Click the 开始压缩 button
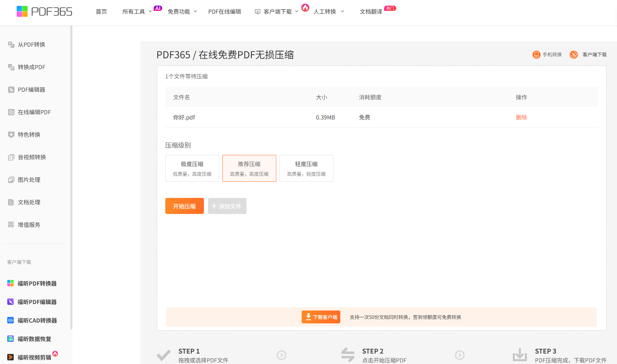 (185, 206)
